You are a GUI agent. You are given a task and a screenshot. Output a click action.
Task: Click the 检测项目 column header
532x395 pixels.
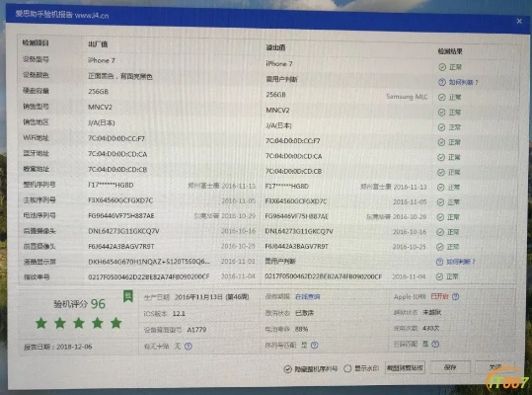pos(36,42)
